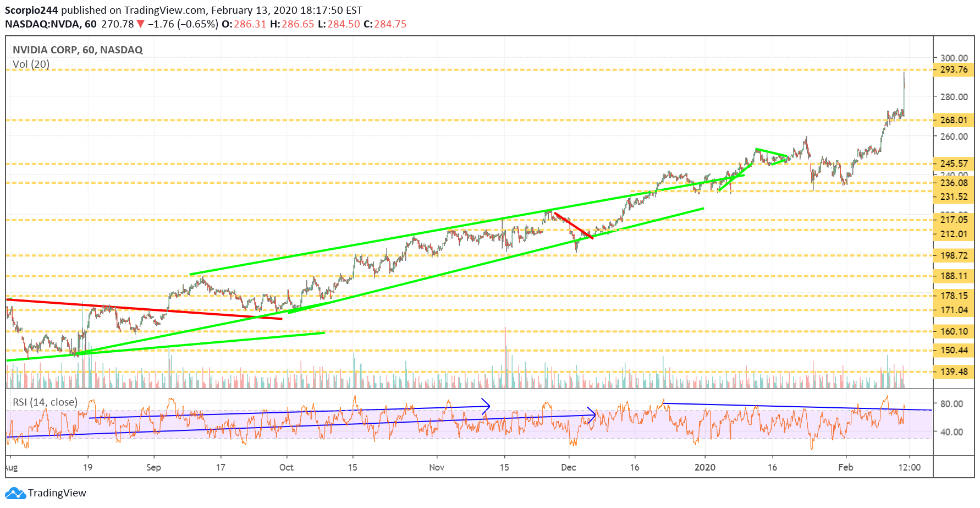Click the high price value 286.65
Screen dimensions: 980x508
pos(298,24)
